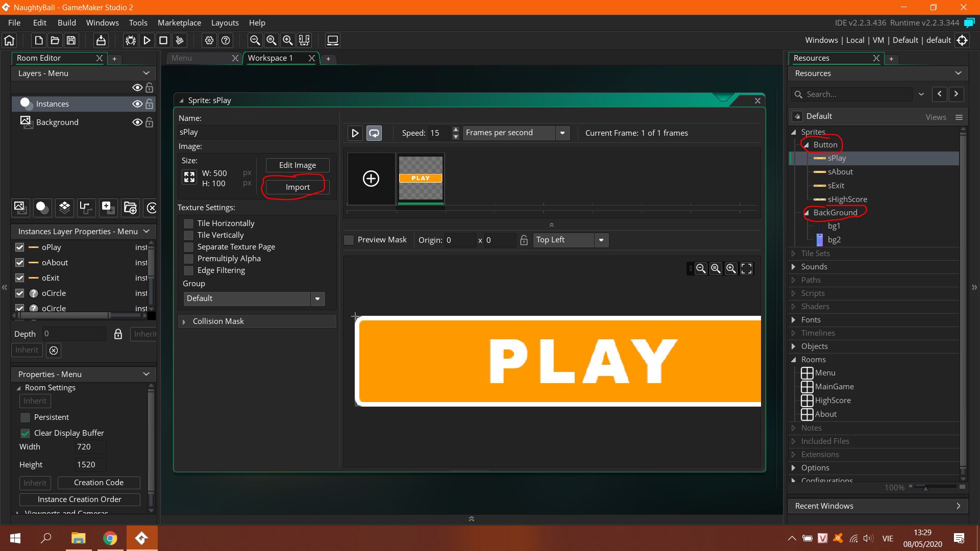
Task: Switch to the Menu workspace tab
Action: pos(181,58)
